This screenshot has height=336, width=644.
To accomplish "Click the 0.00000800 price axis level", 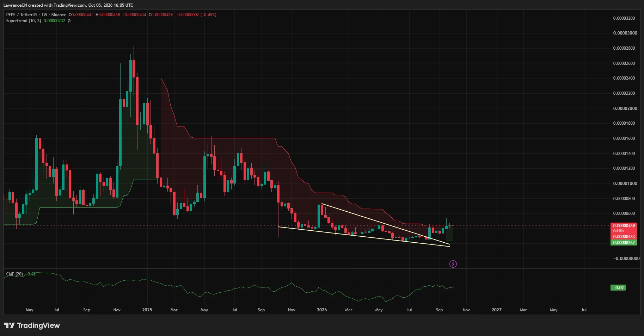I will (624, 199).
